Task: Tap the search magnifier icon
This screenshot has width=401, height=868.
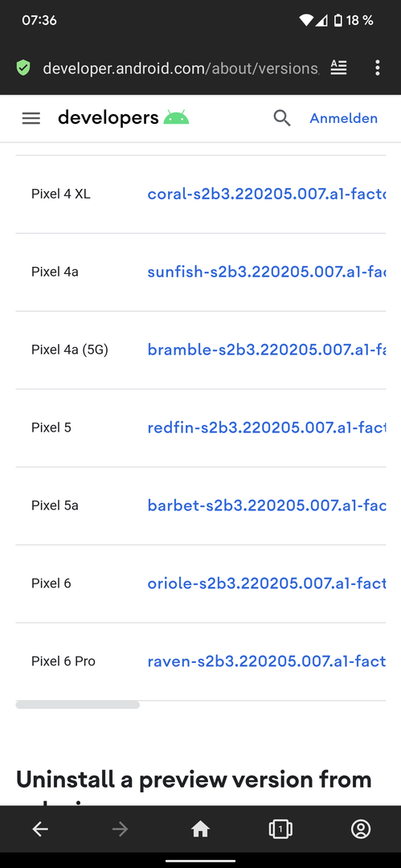Action: 282,118
